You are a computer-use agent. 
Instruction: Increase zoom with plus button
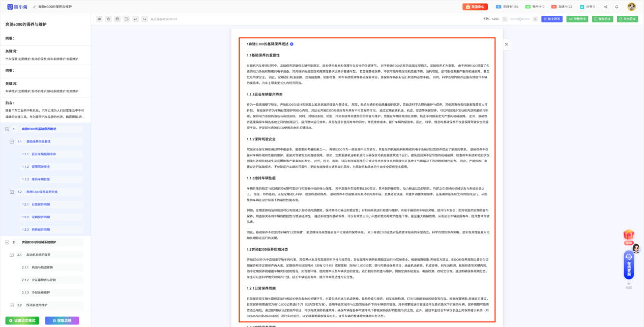click(x=535, y=19)
